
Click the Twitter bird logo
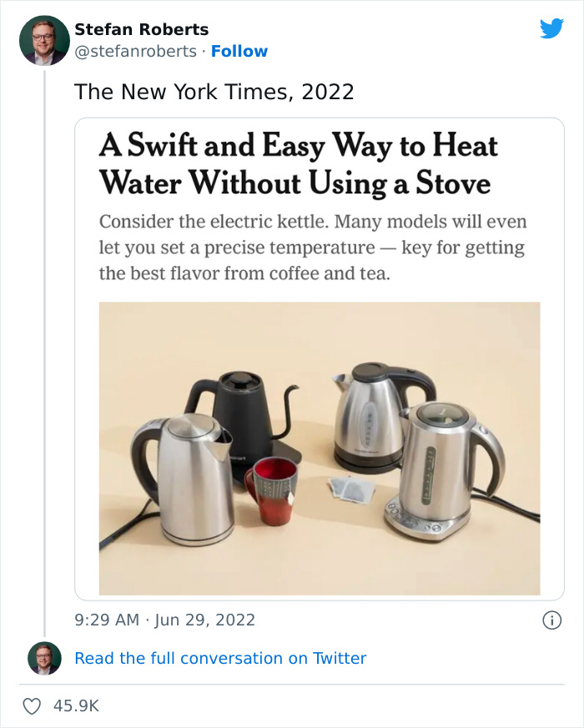pos(551,29)
